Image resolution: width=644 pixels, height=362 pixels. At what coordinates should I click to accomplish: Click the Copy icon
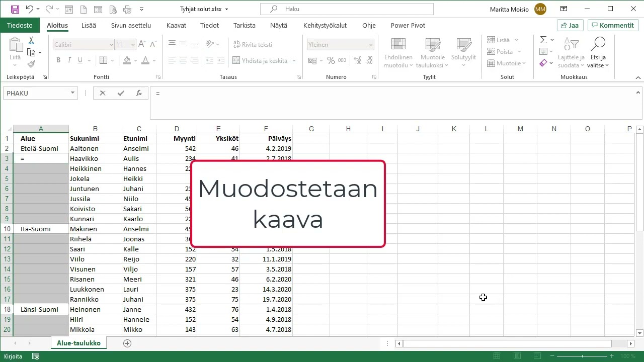[x=31, y=52]
